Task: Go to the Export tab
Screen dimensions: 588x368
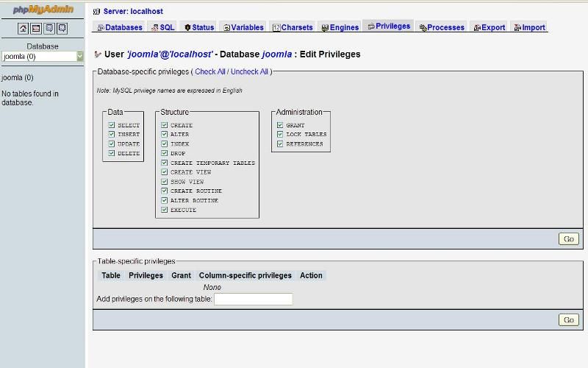Action: (489, 27)
